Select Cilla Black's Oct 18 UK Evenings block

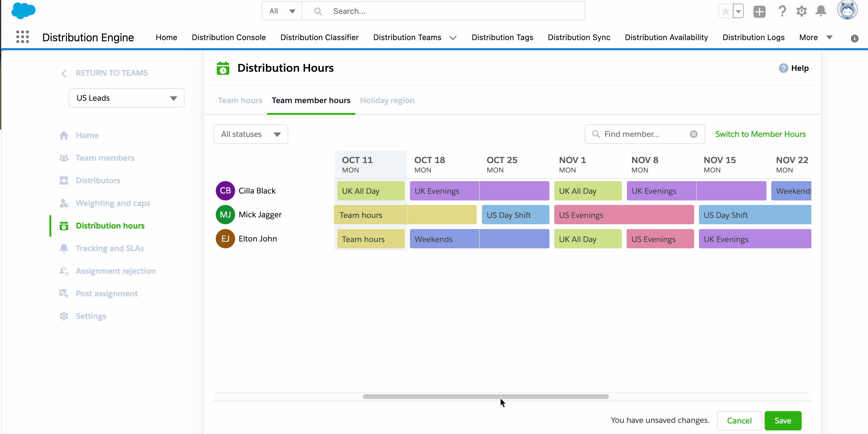click(480, 191)
